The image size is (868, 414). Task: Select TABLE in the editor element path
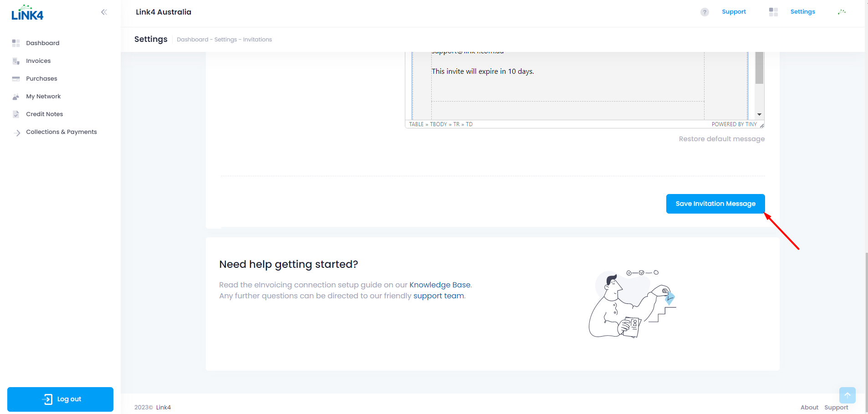pos(416,124)
